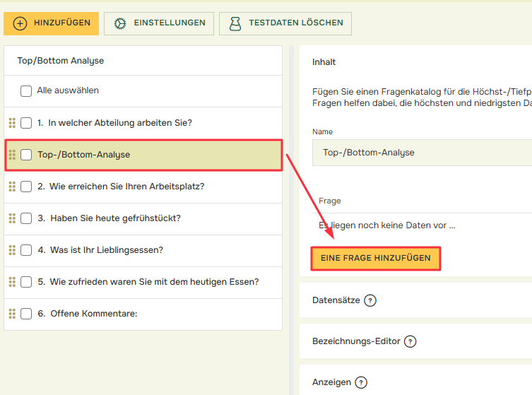Open help icon next to Anzeigen
This screenshot has height=395, width=532.
pyautogui.click(x=361, y=382)
